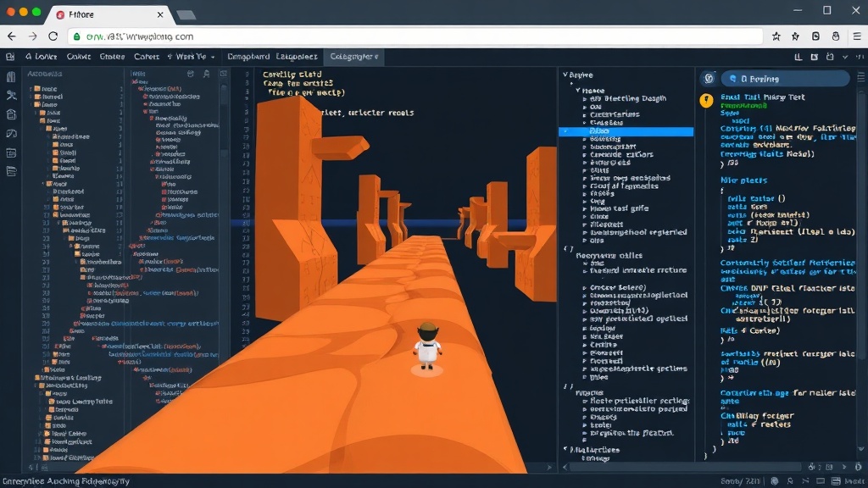This screenshot has height=488, width=868.
Task: Click the second icon in the left sidebar
Action: point(10,96)
